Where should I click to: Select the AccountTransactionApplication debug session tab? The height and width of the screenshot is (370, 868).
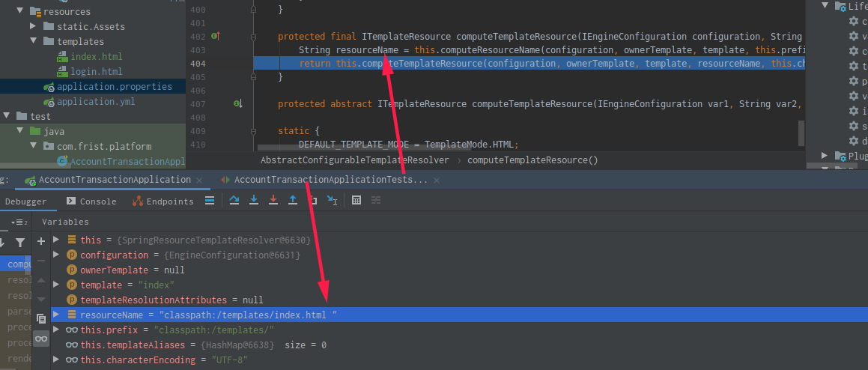(x=115, y=180)
